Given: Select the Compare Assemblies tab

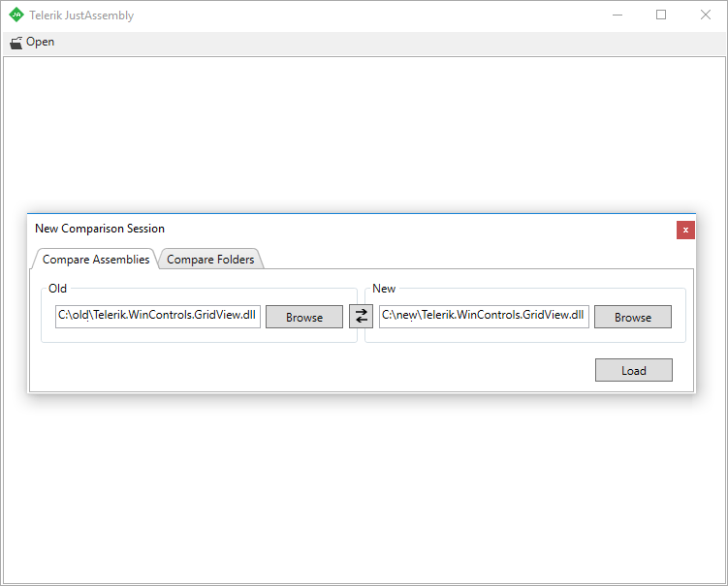Looking at the screenshot, I should pyautogui.click(x=96, y=260).
